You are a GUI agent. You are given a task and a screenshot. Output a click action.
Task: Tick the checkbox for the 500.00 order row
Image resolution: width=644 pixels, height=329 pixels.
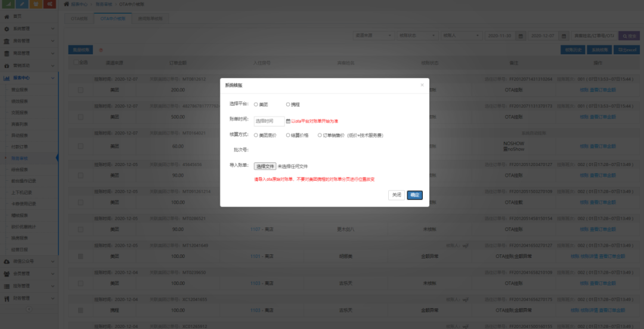pos(80,117)
